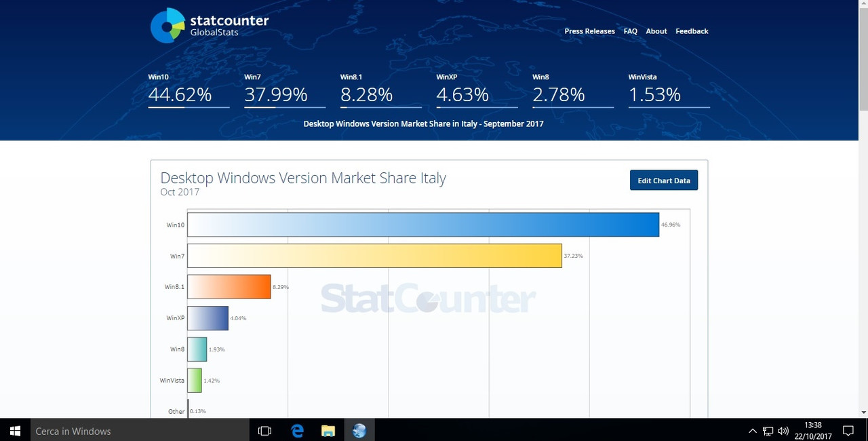Click the Cerca in Windows search box
This screenshot has height=441, width=868.
tap(140, 431)
